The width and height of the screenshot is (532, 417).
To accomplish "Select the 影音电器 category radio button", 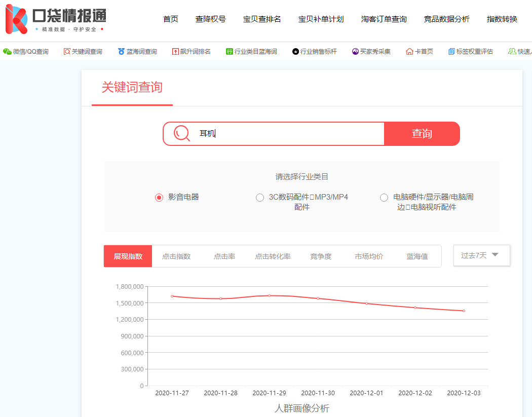I will pyautogui.click(x=159, y=198).
